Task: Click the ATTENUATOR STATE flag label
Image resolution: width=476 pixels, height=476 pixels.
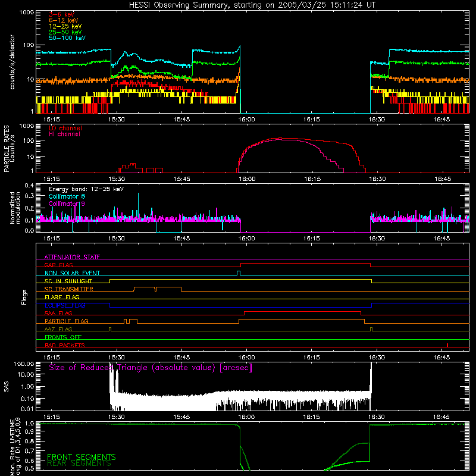Action: click(x=72, y=257)
